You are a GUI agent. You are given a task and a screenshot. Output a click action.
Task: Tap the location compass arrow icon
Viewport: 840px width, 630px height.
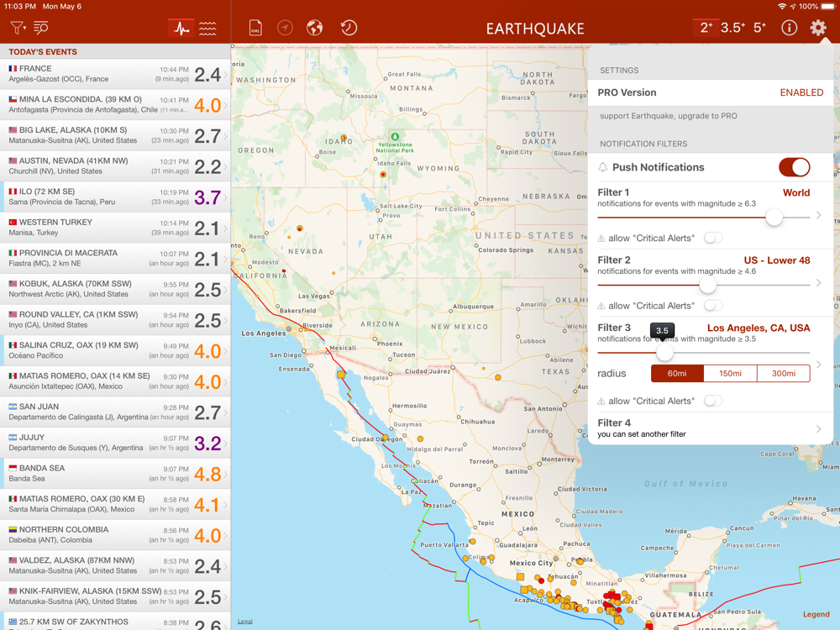tap(285, 28)
